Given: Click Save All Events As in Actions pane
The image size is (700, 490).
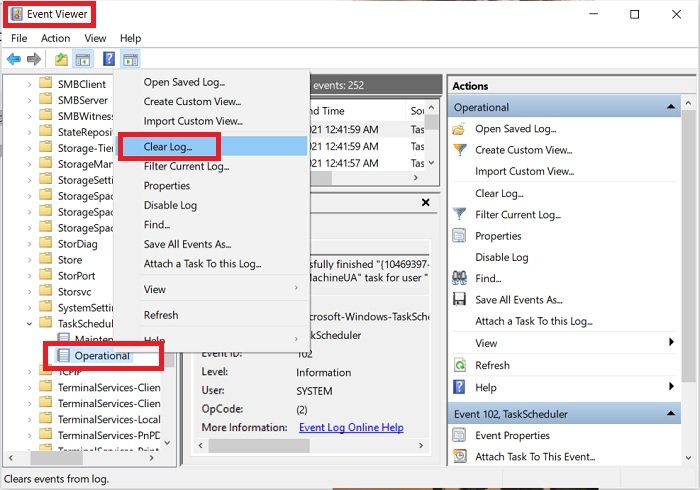Looking at the screenshot, I should click(518, 299).
